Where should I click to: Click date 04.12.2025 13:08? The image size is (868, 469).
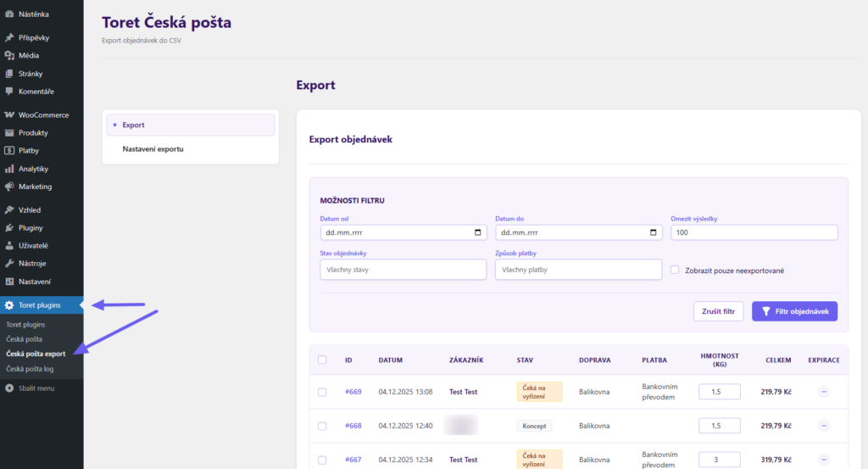406,392
